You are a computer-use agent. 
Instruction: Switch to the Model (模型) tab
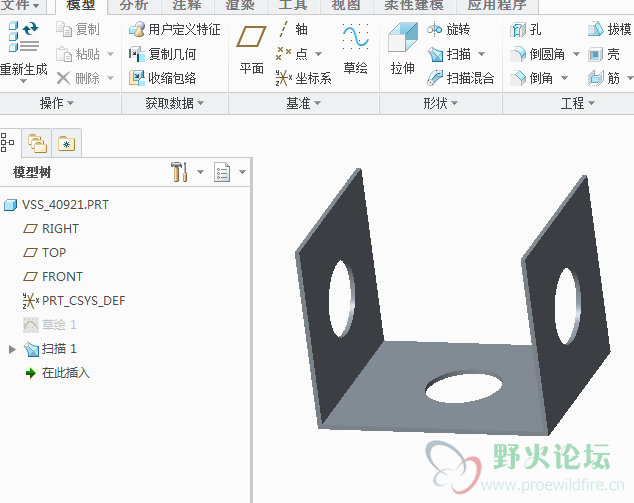pyautogui.click(x=81, y=5)
